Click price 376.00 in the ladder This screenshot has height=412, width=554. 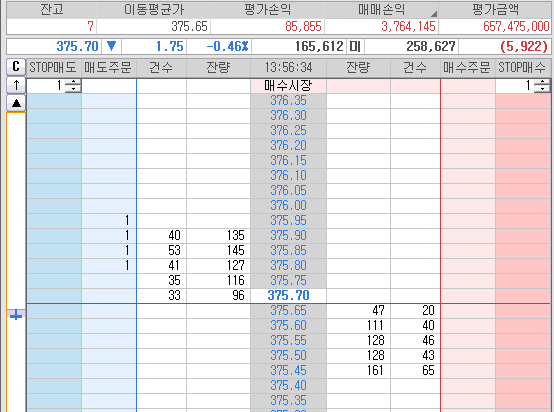pyautogui.click(x=288, y=206)
